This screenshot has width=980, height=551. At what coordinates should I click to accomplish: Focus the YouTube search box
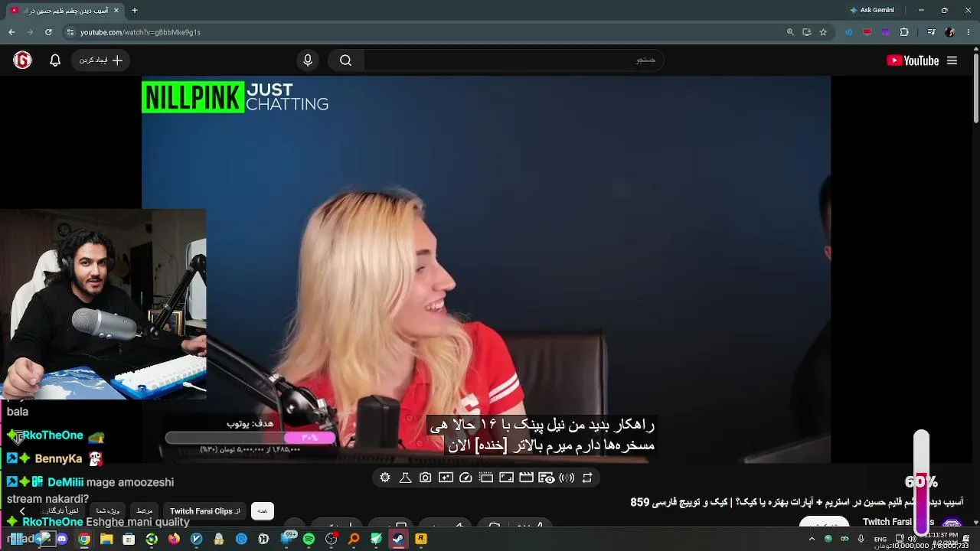[x=513, y=60]
